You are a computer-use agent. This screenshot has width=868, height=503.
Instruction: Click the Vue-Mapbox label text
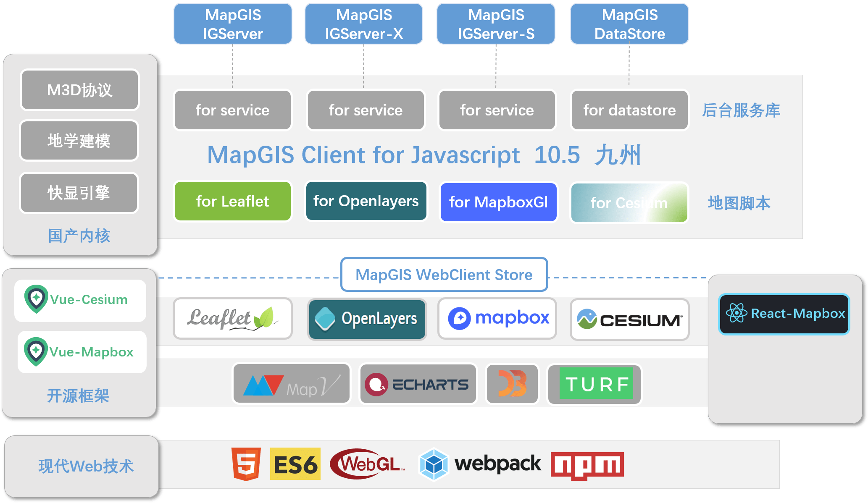coord(92,352)
